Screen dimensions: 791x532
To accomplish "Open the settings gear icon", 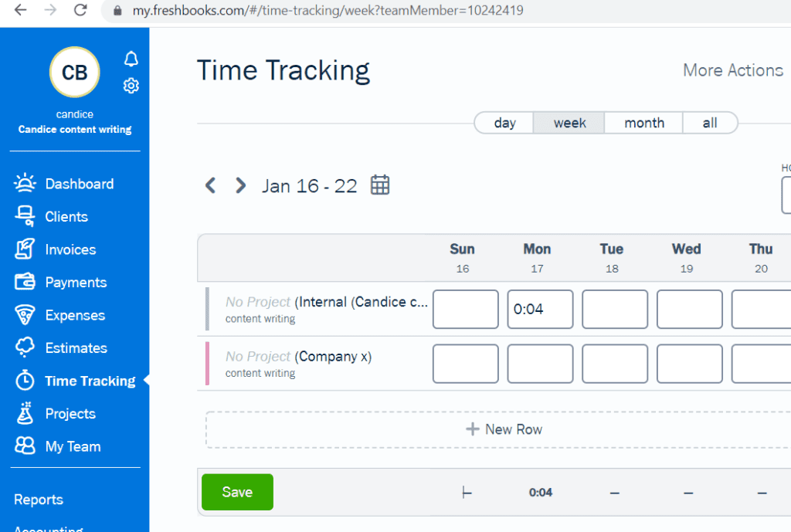I will tap(131, 85).
